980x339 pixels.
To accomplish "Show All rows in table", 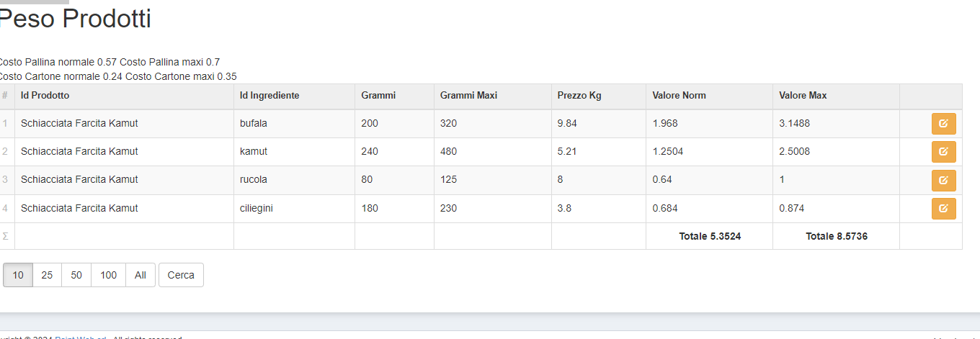I will click(141, 275).
